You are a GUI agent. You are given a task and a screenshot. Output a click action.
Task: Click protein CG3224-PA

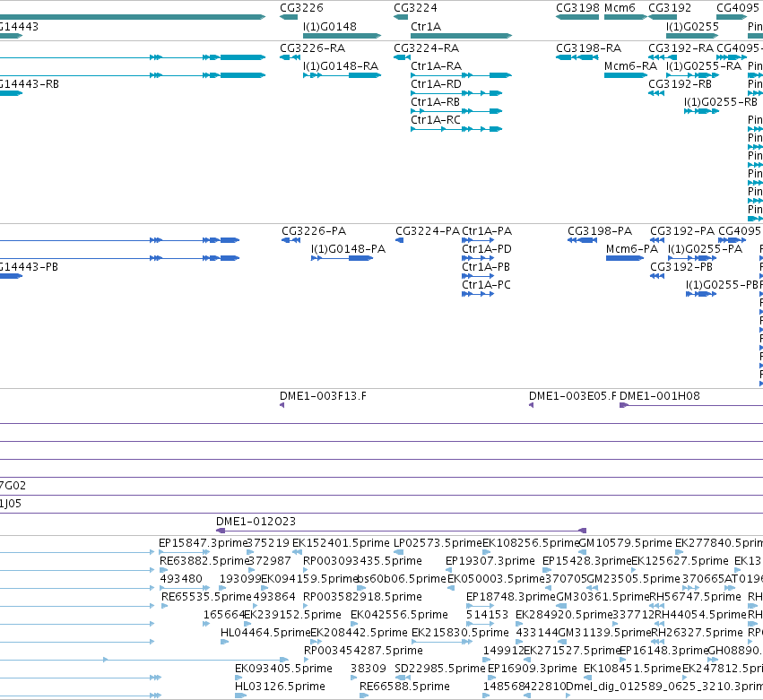click(x=428, y=231)
